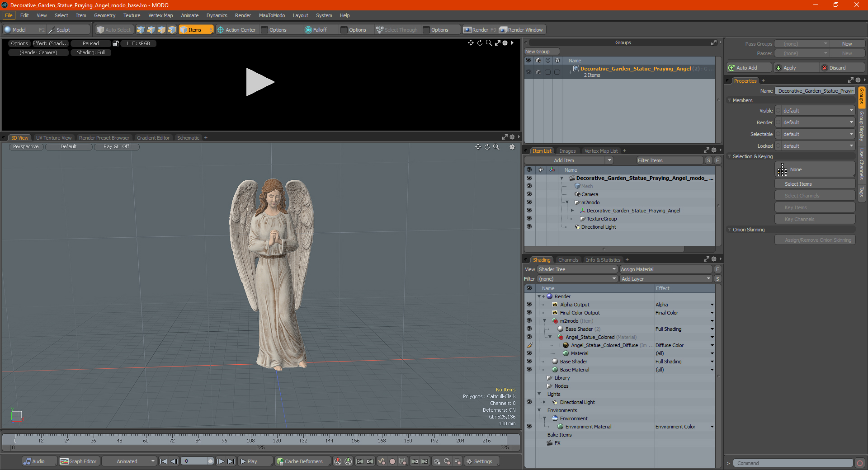Collapse the Selection & Keying section
This screenshot has width=868, height=470.
coord(729,156)
